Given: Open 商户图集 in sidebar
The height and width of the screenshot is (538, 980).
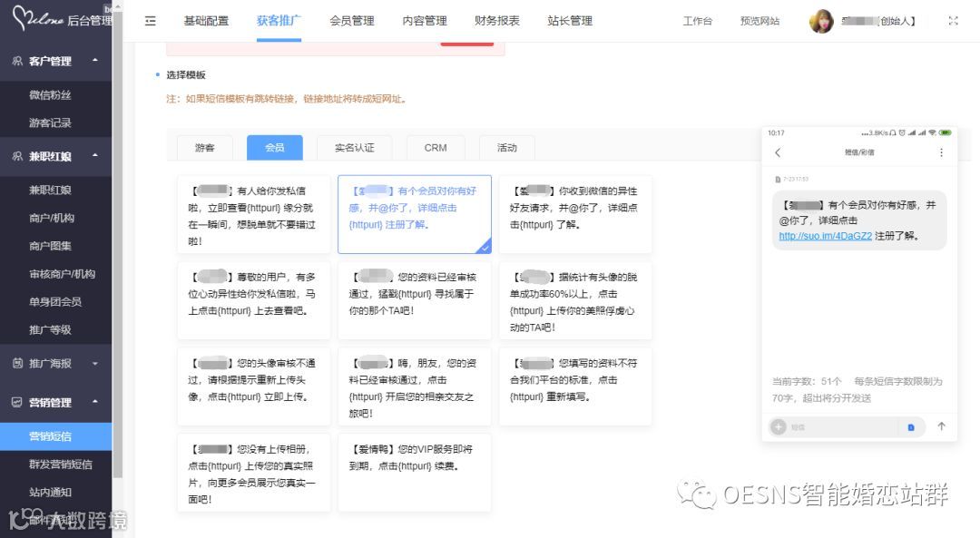Looking at the screenshot, I should click(x=50, y=246).
